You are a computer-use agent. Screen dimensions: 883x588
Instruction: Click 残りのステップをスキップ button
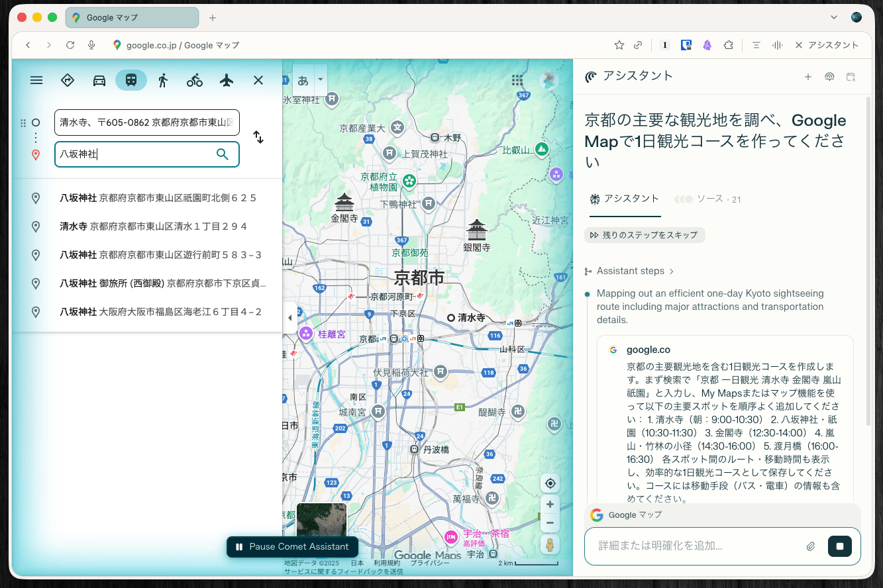[x=645, y=235]
